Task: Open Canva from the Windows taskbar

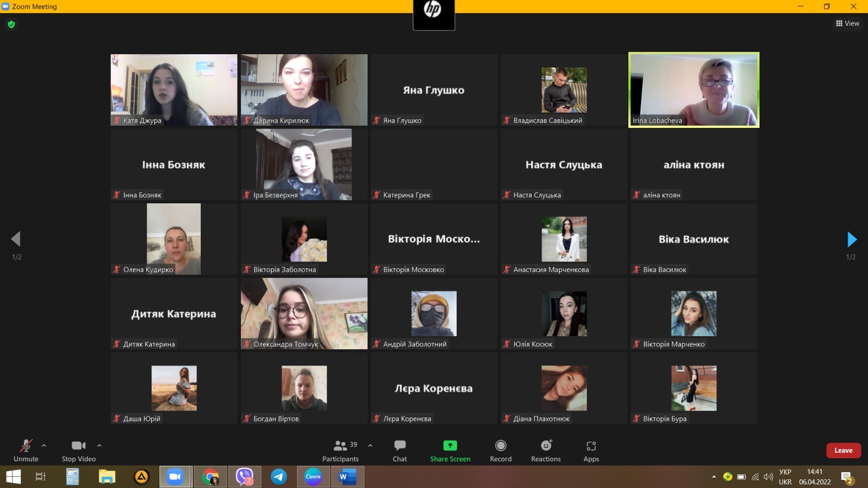Action: click(x=313, y=477)
